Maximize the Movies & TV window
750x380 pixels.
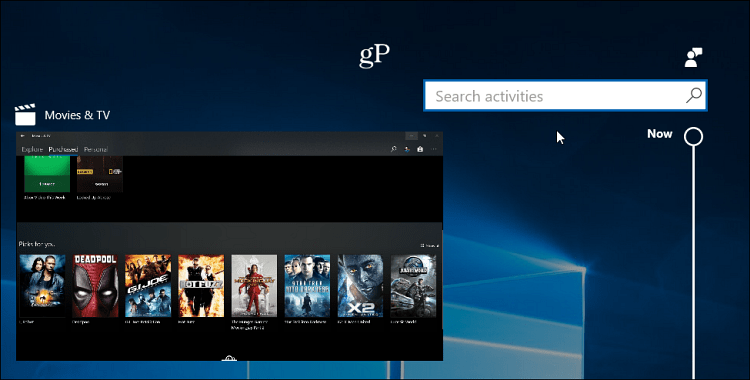click(x=424, y=136)
